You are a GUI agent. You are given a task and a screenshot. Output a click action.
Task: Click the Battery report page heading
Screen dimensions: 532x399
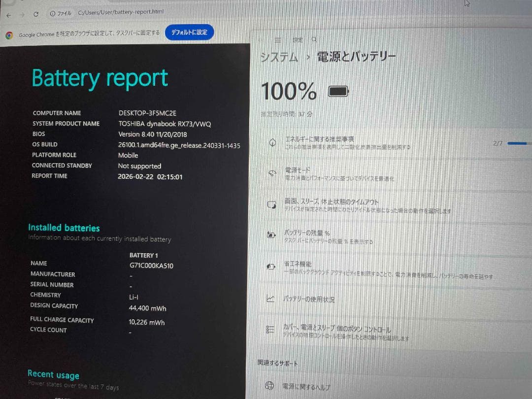[100, 79]
